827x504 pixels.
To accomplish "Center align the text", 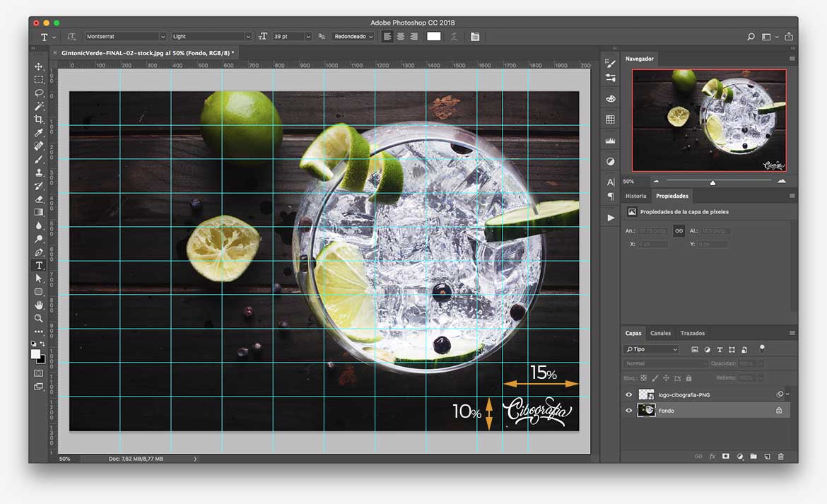I will [401, 37].
